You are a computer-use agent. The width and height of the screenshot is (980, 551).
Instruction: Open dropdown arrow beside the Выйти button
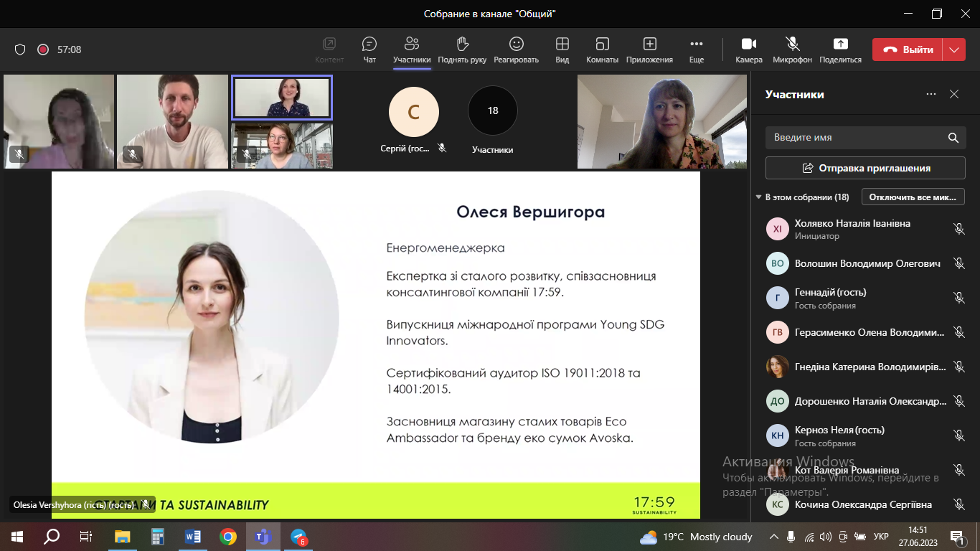point(953,50)
